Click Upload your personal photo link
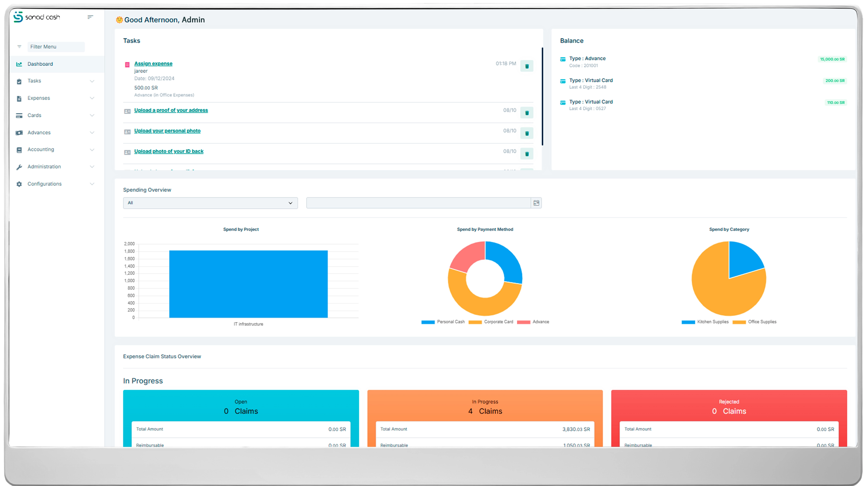868x486 pixels. click(167, 131)
